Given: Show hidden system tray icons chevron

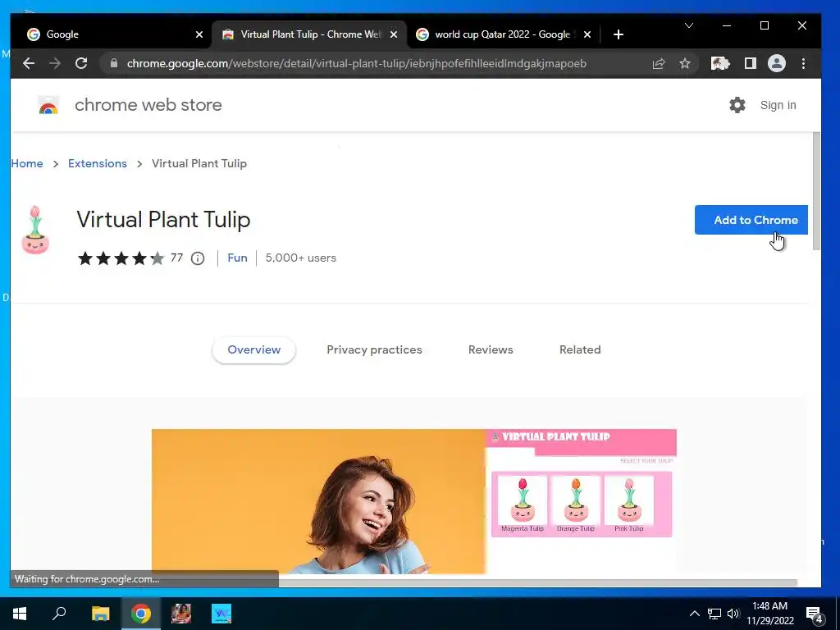Looking at the screenshot, I should [x=694, y=614].
